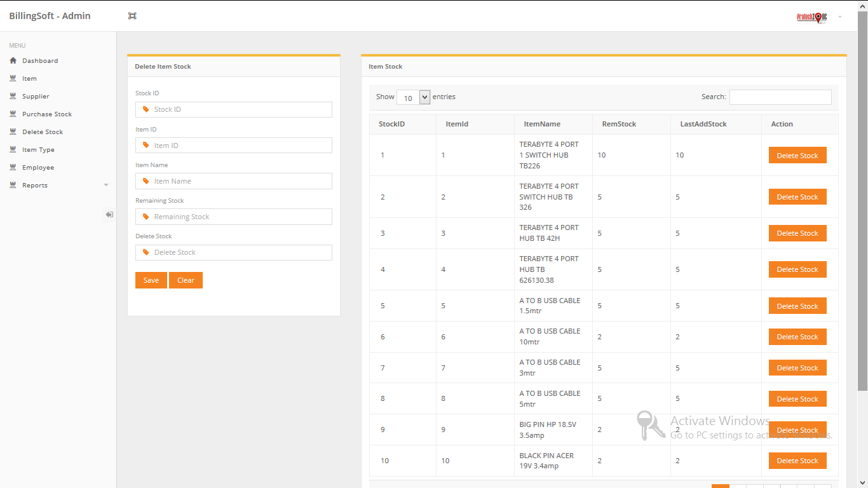Screen dimensions: 868x488
Task: Click the Dashboard home icon in sidebar
Action: (13, 61)
